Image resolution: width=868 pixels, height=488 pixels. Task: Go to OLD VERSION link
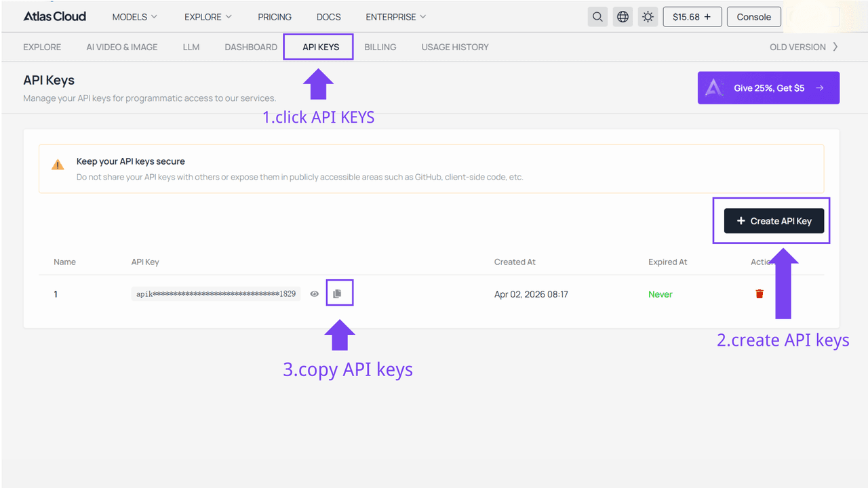[x=804, y=47]
